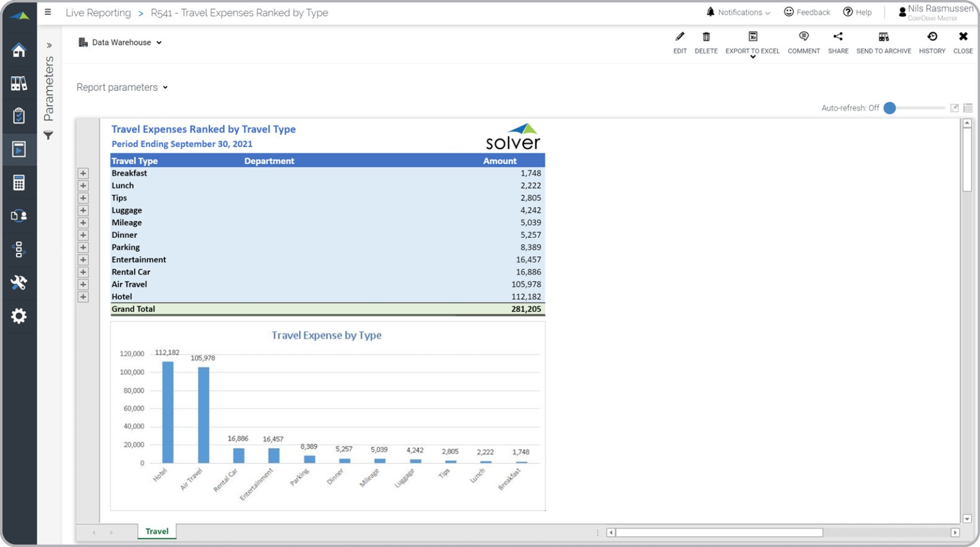The width and height of the screenshot is (980, 547).
Task: Click the Feedback link
Action: [x=807, y=12]
